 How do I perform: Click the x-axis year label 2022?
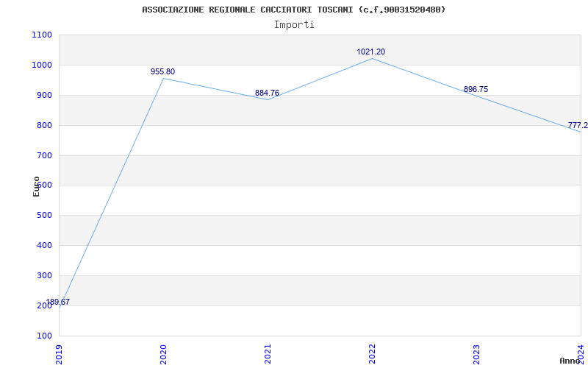pyautogui.click(x=372, y=354)
